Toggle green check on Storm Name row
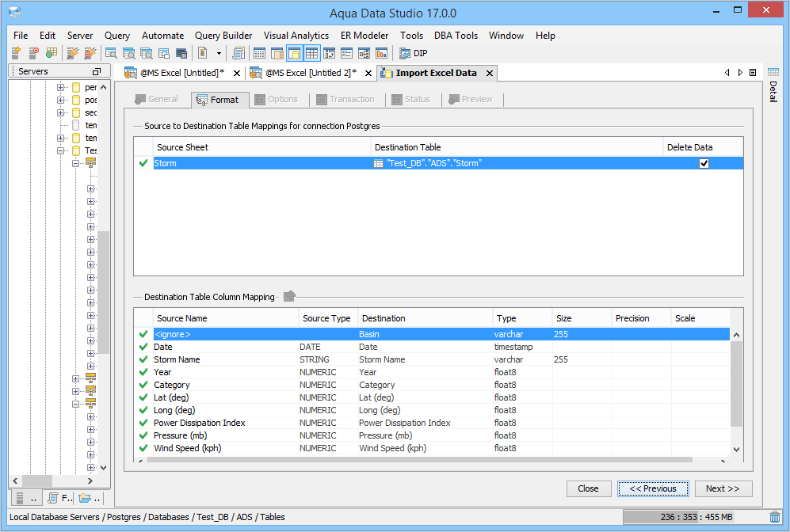790x532 pixels. (x=143, y=359)
